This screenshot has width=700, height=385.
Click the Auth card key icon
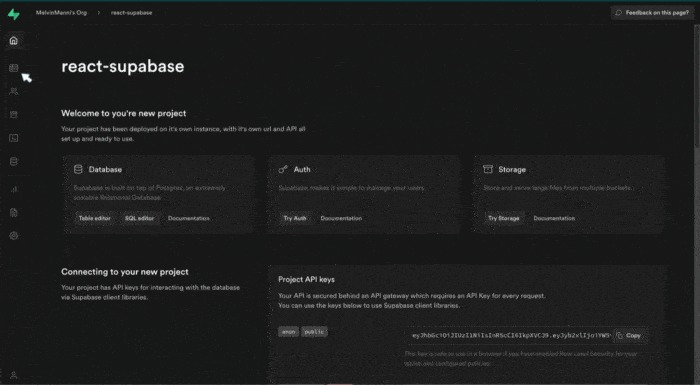pos(283,169)
